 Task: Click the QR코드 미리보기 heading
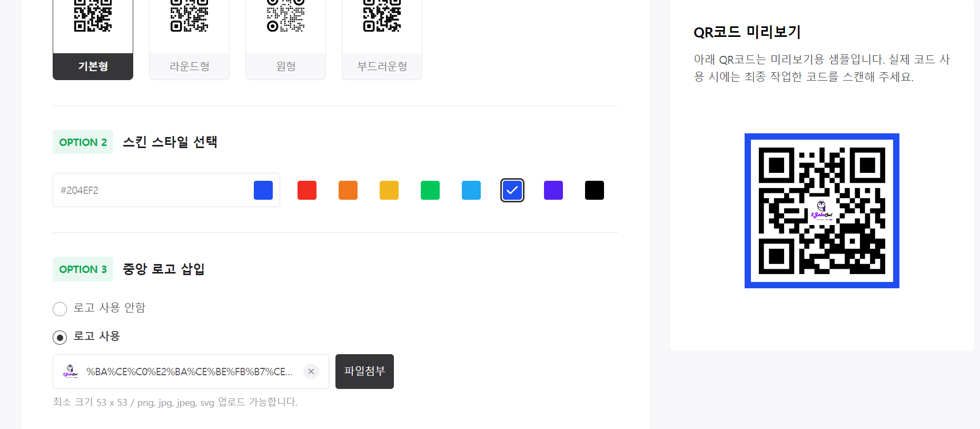tap(747, 32)
